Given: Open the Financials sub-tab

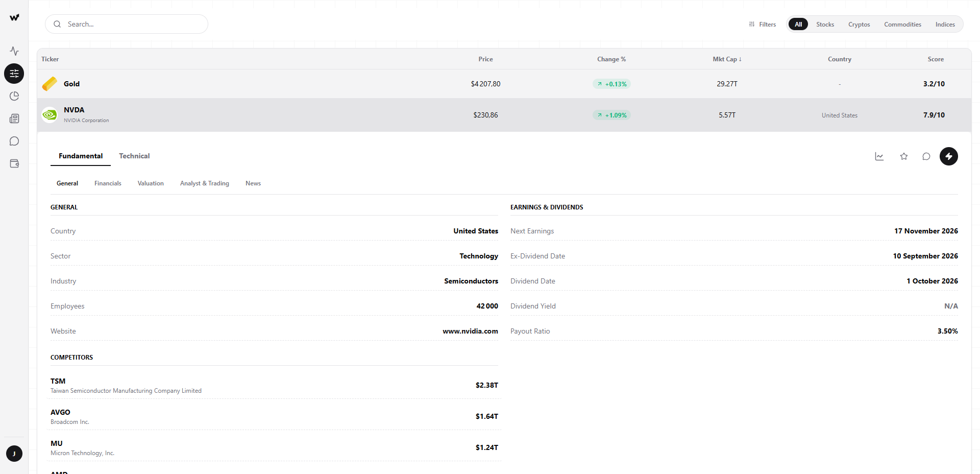Looking at the screenshot, I should pyautogui.click(x=108, y=183).
